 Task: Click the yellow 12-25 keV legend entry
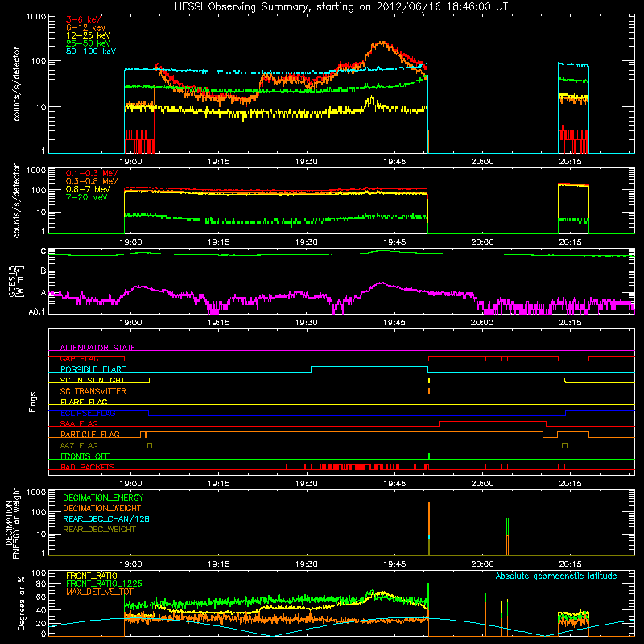[89, 35]
